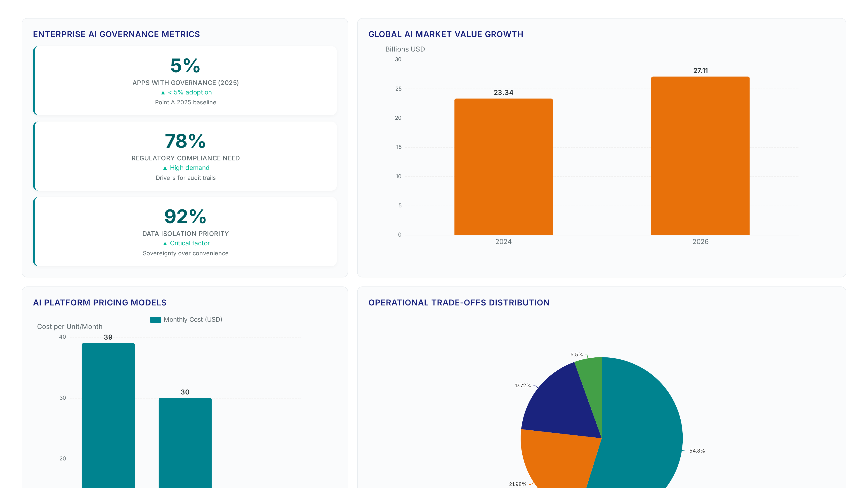The height and width of the screenshot is (488, 868).
Task: Click the 'OPERATIONAL TRADE-OFFS DISTRIBUTION' heading
Action: 459,303
